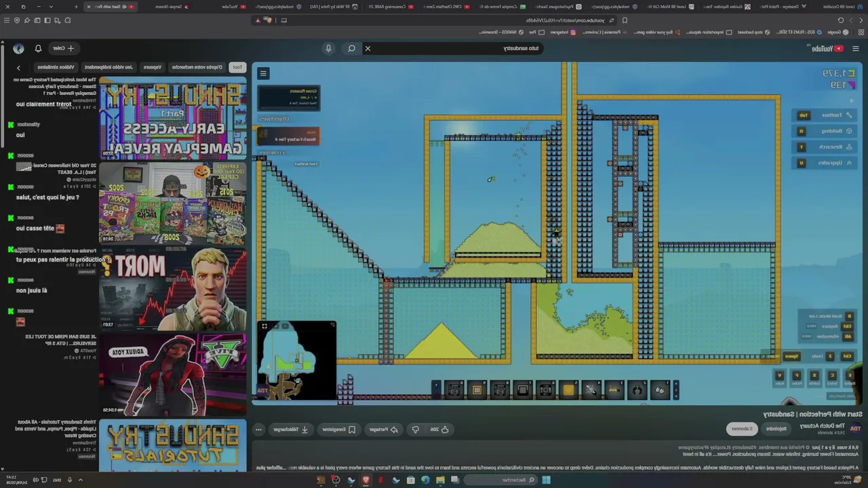Open YouTube notifications bell

pyautogui.click(x=38, y=48)
